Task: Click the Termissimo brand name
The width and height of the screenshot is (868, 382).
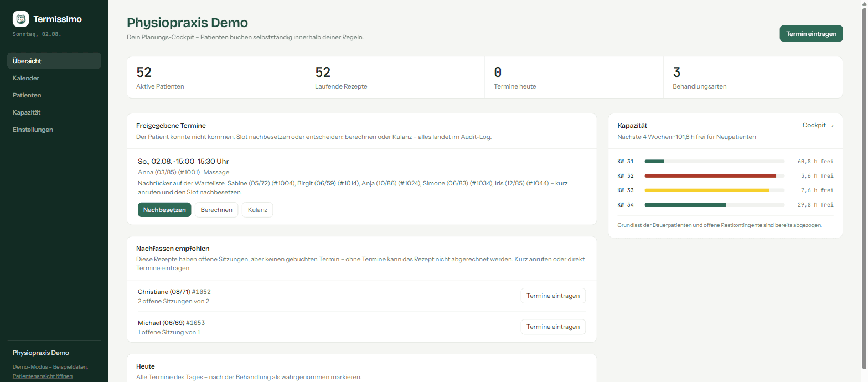Action: pos(58,19)
